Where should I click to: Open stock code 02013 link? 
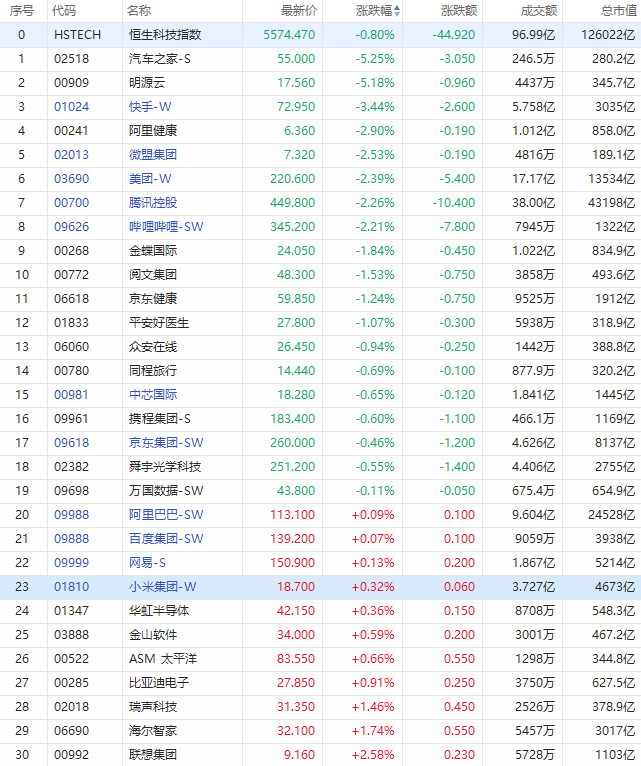click(72, 155)
